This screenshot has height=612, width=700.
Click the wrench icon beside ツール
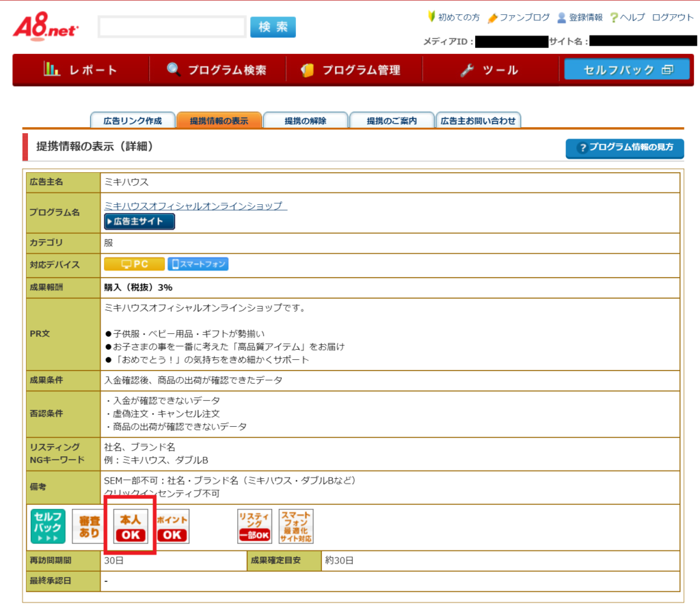[x=468, y=70]
